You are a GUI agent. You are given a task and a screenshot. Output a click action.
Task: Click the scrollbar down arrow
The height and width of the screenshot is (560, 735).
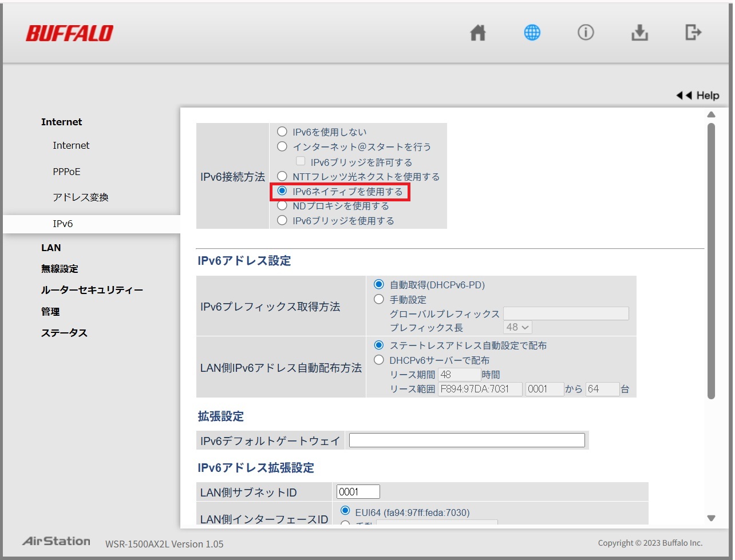[x=711, y=518]
